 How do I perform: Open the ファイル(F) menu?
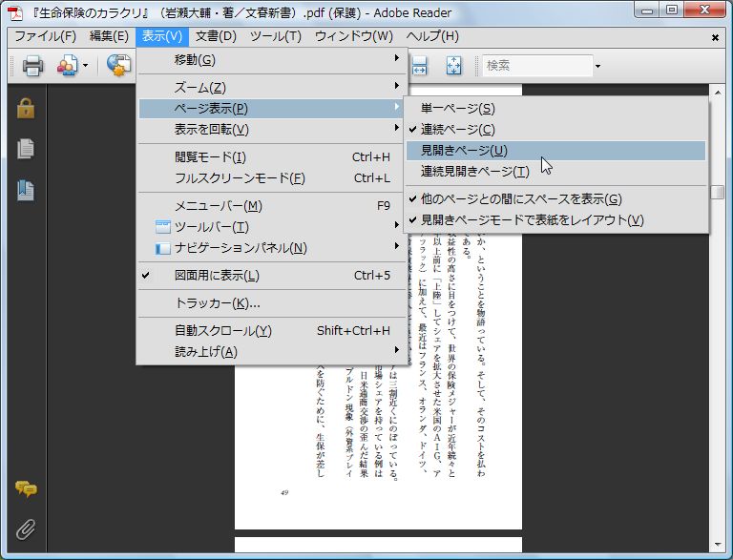(46, 36)
